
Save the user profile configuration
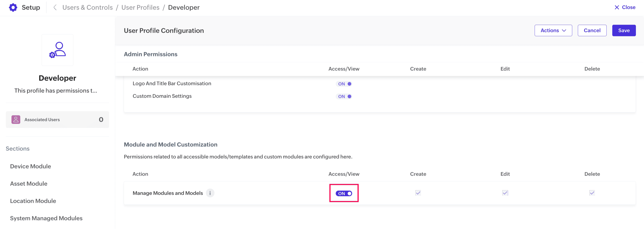coord(624,31)
